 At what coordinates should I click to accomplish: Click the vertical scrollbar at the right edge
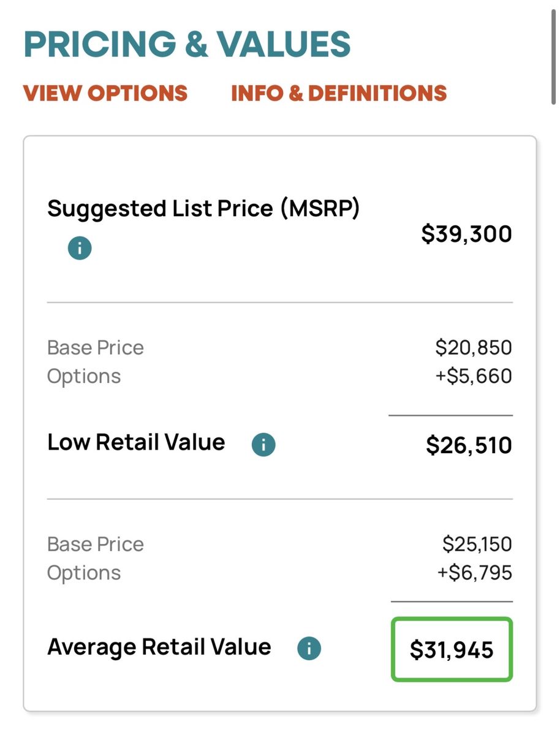click(x=554, y=55)
